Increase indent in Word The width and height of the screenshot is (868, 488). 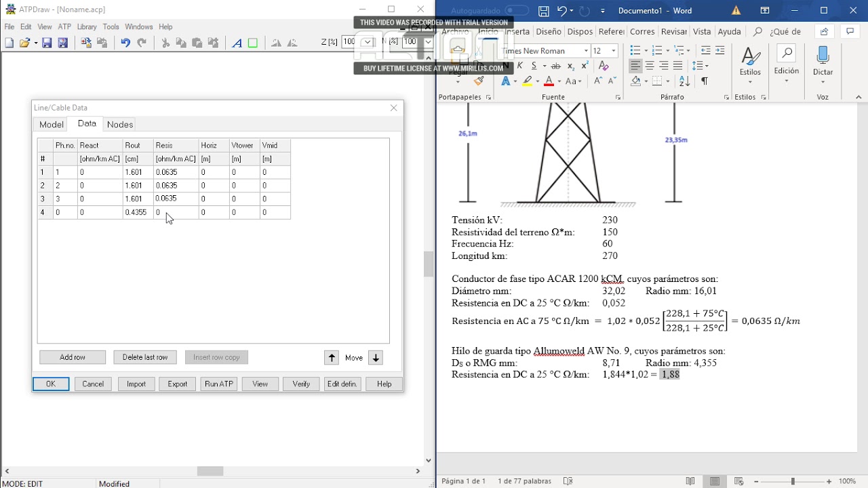(720, 51)
